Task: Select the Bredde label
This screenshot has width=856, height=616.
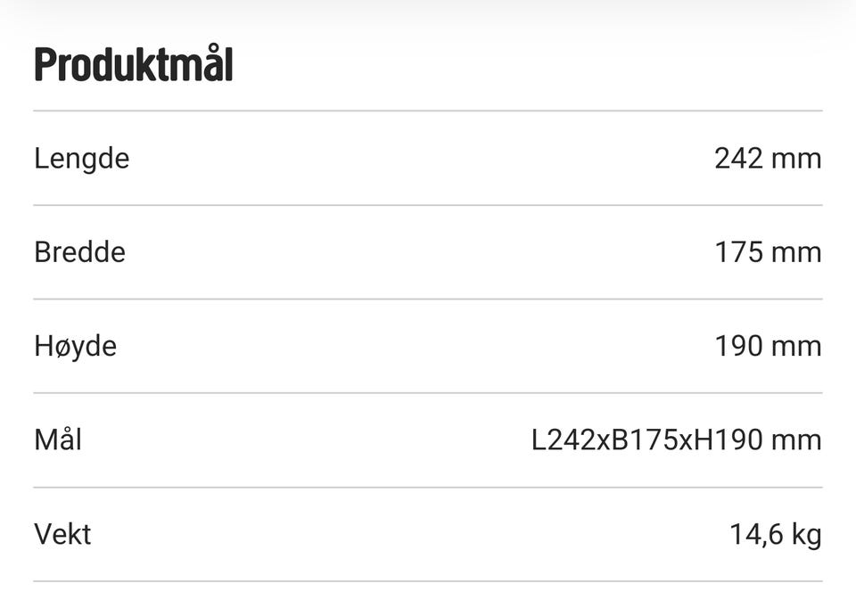Action: pyautogui.click(x=79, y=252)
